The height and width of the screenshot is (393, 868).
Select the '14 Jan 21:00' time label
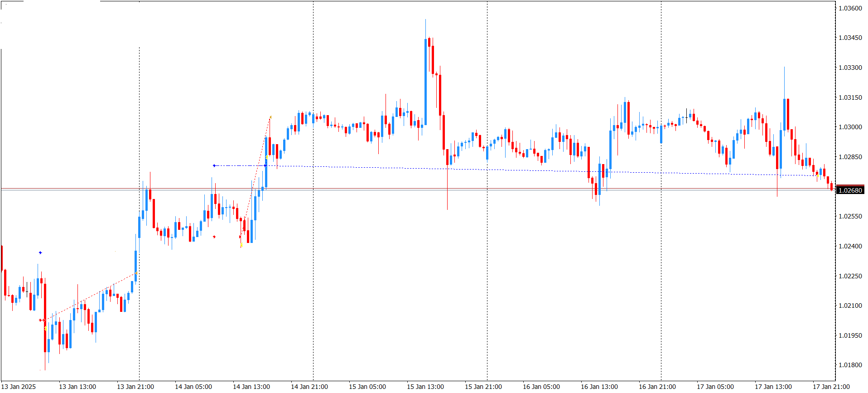click(x=309, y=387)
